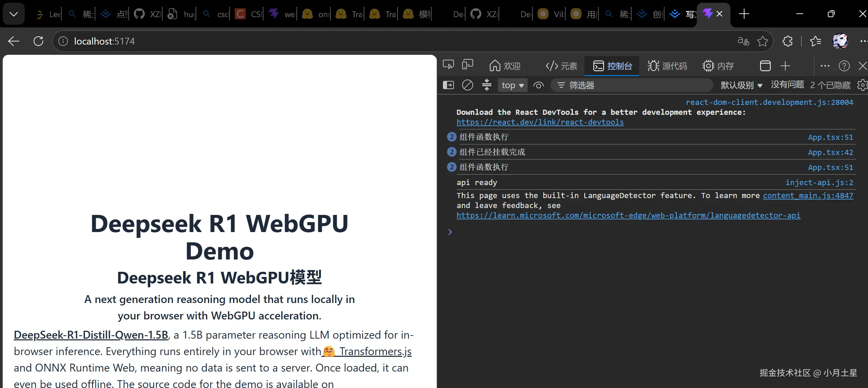Screen dimensions: 868x388
Task: Click the 'api ready' console message
Action: (x=477, y=182)
